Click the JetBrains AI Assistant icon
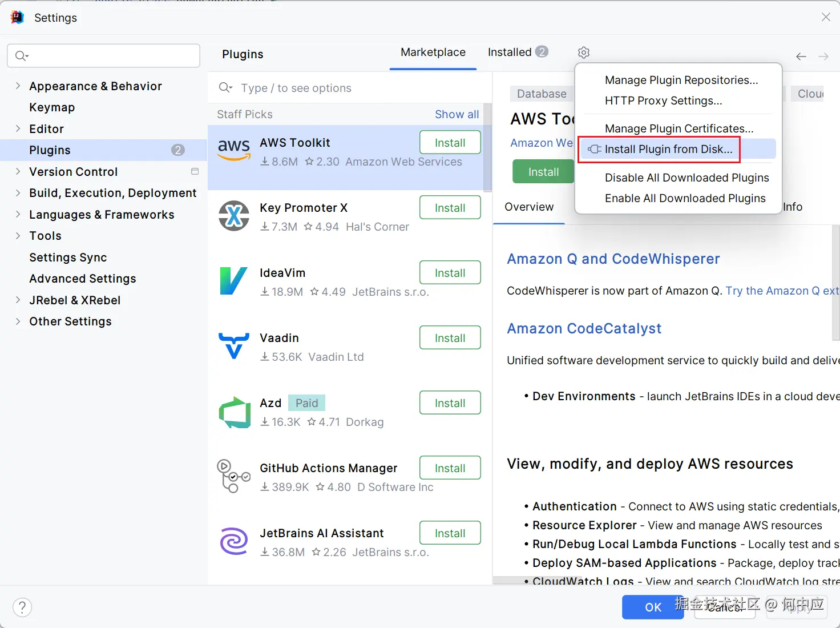Screen dimensions: 840x628 tap(234, 541)
